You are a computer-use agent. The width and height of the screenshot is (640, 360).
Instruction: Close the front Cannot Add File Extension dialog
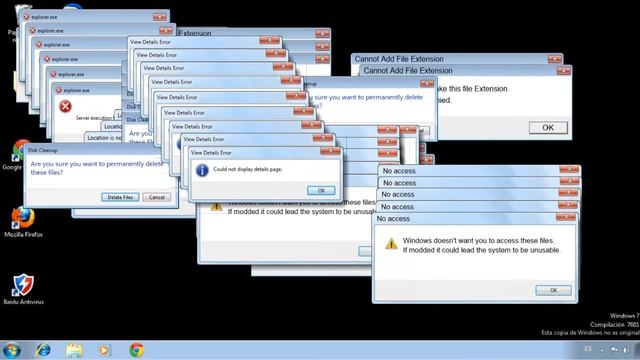pyautogui.click(x=564, y=71)
